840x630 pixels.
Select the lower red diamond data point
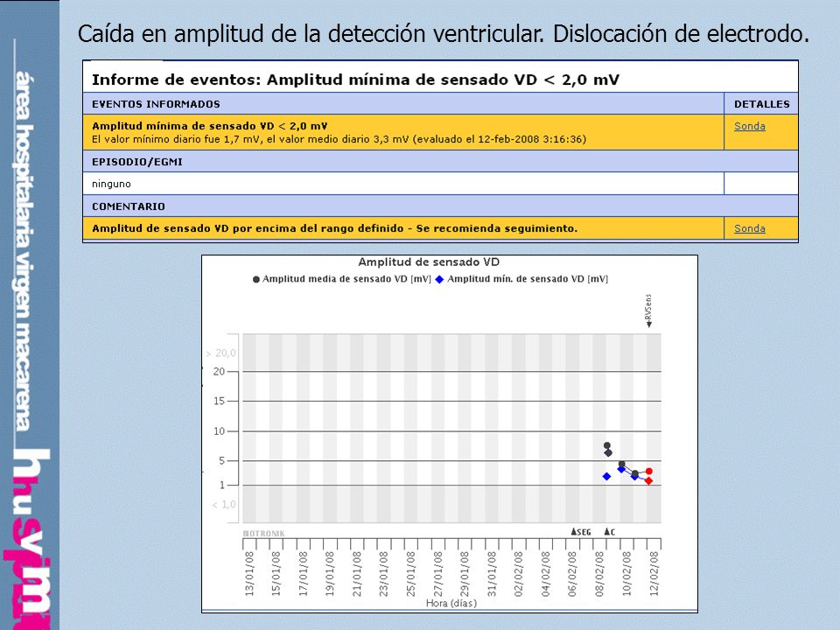click(648, 481)
